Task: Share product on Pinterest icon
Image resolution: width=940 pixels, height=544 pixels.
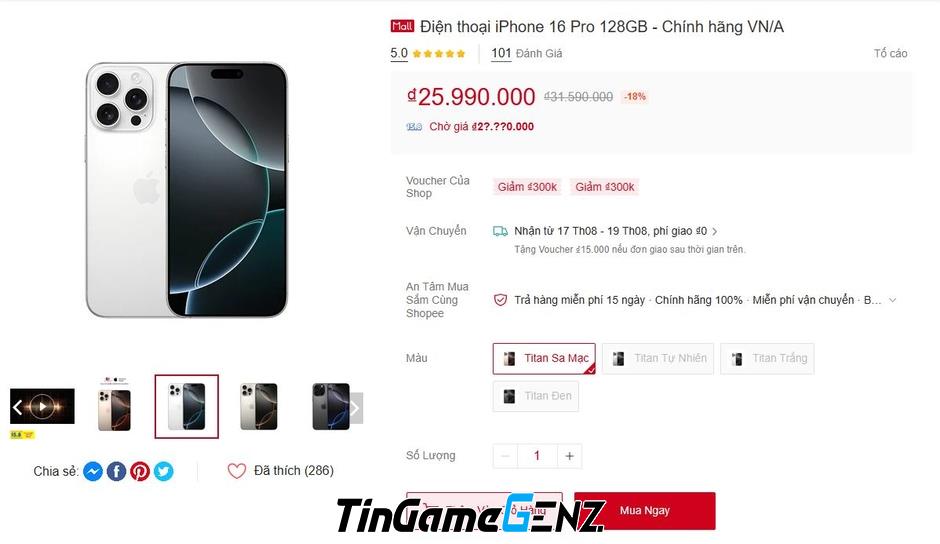Action: [140, 471]
